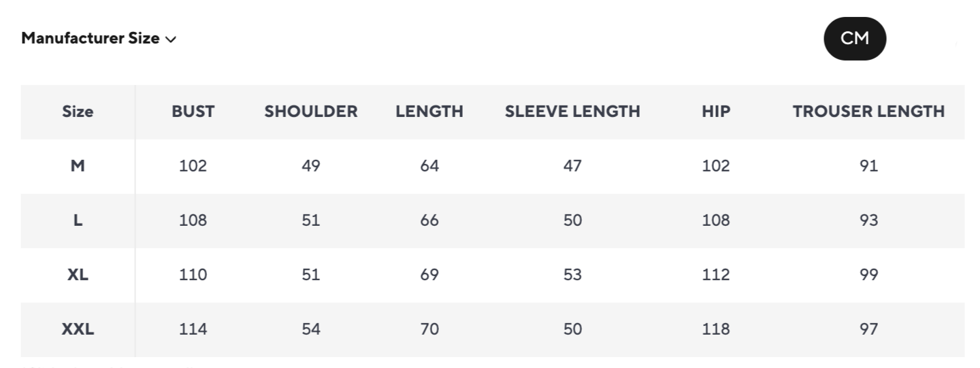Select the M size row label
Image resolution: width=980 pixels, height=368 pixels.
click(x=78, y=166)
